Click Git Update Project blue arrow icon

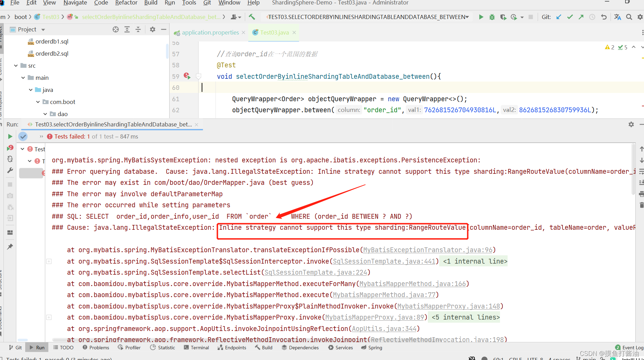click(559, 17)
